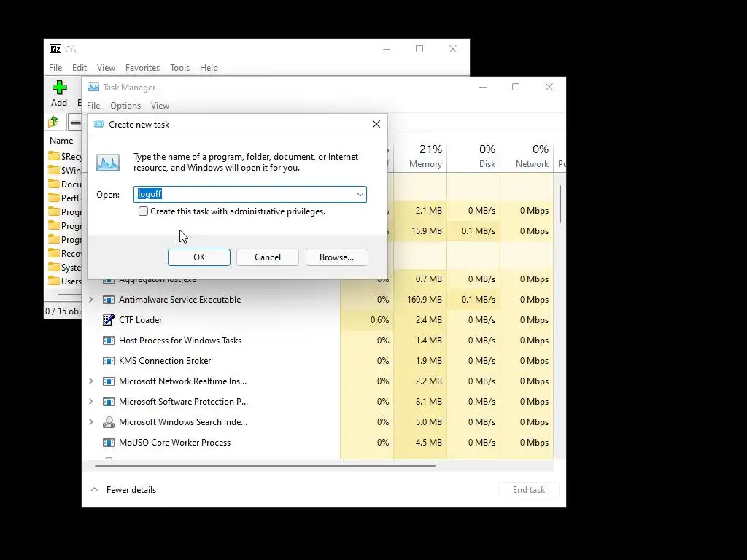Click the CTF Loader pen icon
Image resolution: width=747 pixels, height=560 pixels.
(109, 320)
